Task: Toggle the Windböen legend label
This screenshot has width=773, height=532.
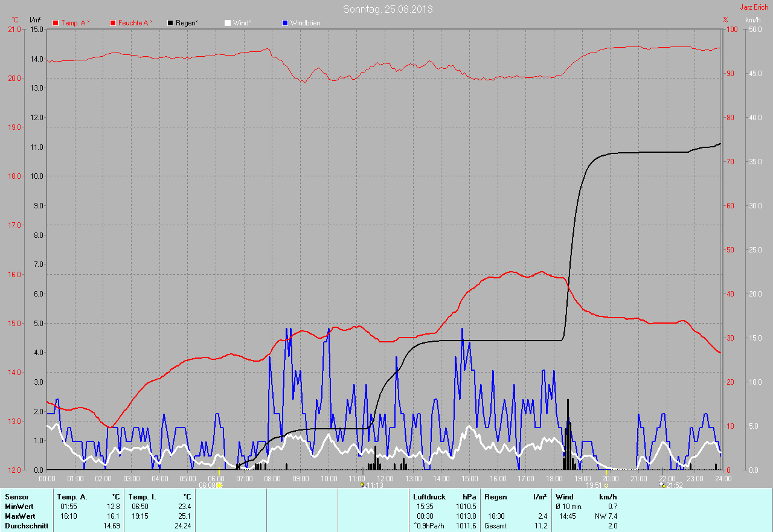Action: [x=306, y=23]
